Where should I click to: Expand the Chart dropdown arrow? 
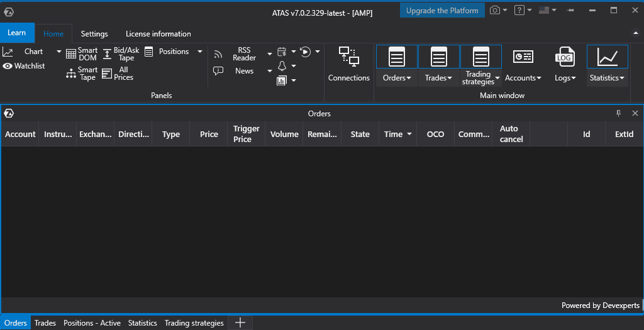pyautogui.click(x=58, y=52)
